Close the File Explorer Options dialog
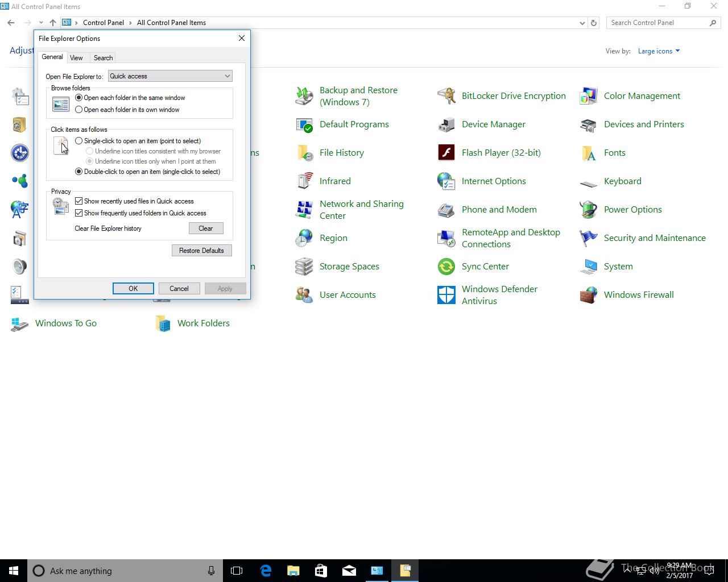728x582 pixels. [242, 38]
